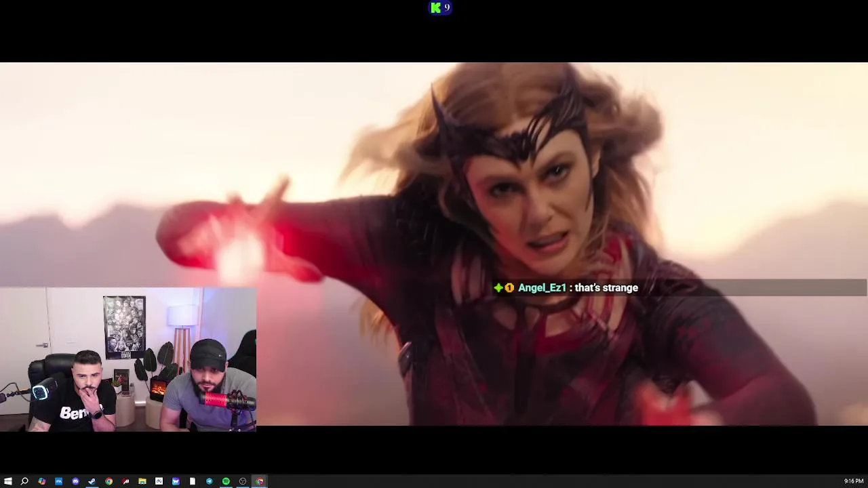Open the purple app icon in taskbar

pos(176,481)
